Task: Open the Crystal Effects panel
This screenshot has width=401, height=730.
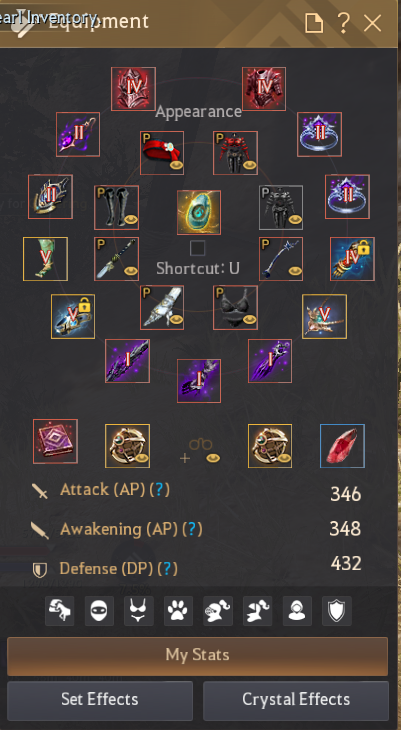Action: tap(296, 700)
